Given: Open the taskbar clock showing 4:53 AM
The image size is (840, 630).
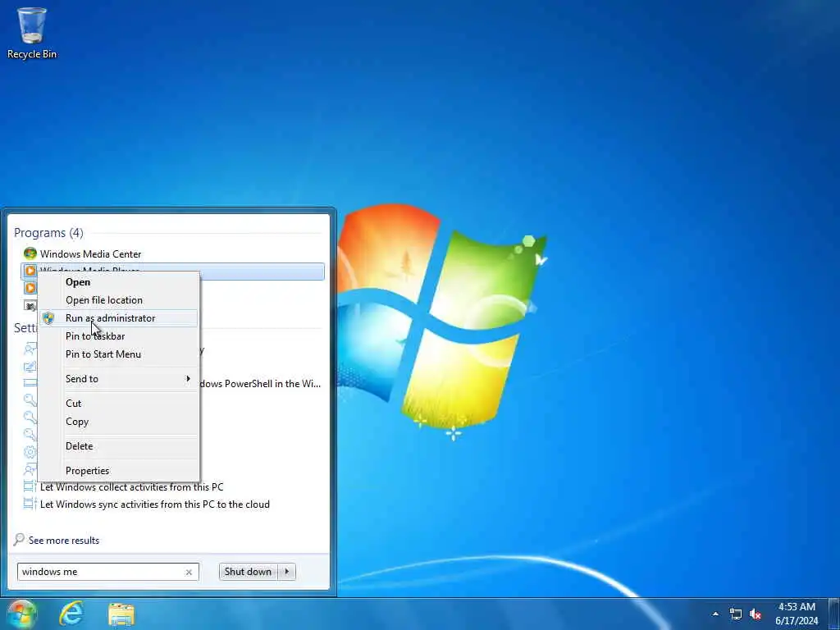Looking at the screenshot, I should tap(797, 614).
